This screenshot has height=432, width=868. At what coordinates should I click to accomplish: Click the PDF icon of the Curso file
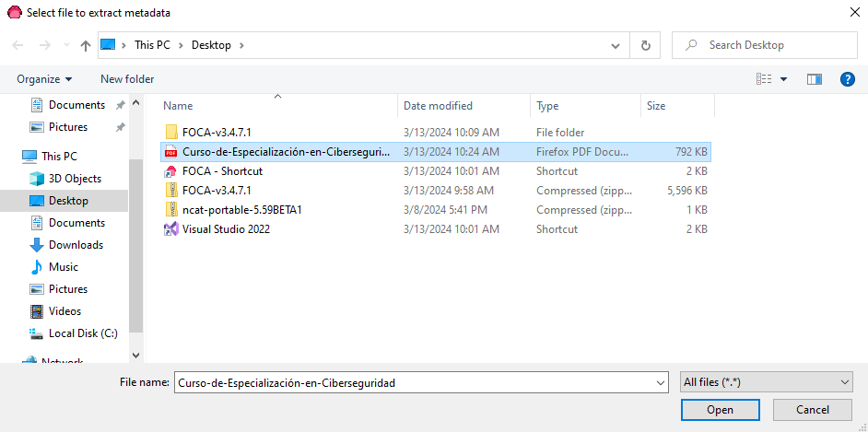171,152
